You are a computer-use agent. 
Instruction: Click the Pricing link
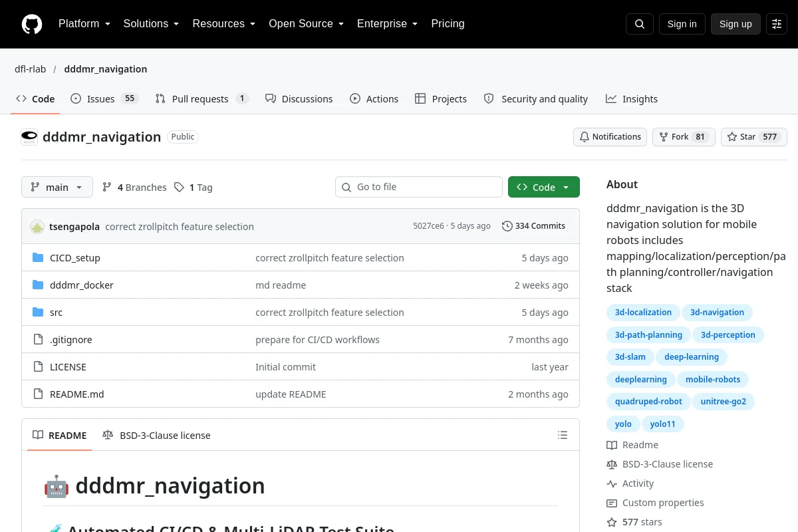pyautogui.click(x=448, y=24)
